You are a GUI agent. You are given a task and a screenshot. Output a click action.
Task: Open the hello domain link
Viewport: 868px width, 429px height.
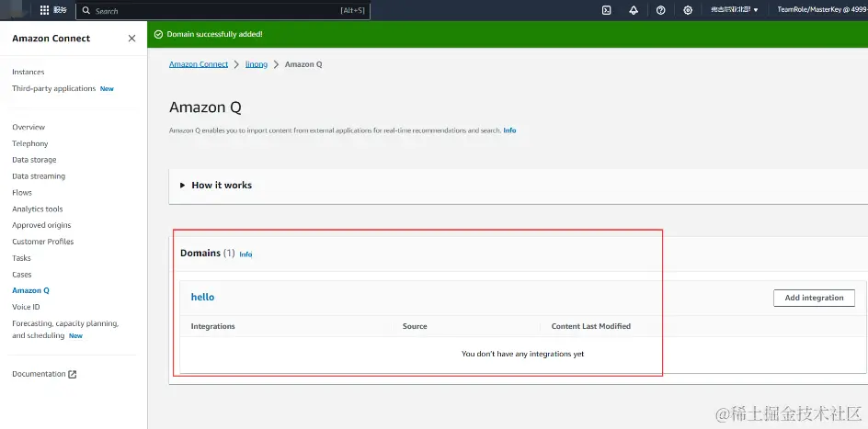202,297
